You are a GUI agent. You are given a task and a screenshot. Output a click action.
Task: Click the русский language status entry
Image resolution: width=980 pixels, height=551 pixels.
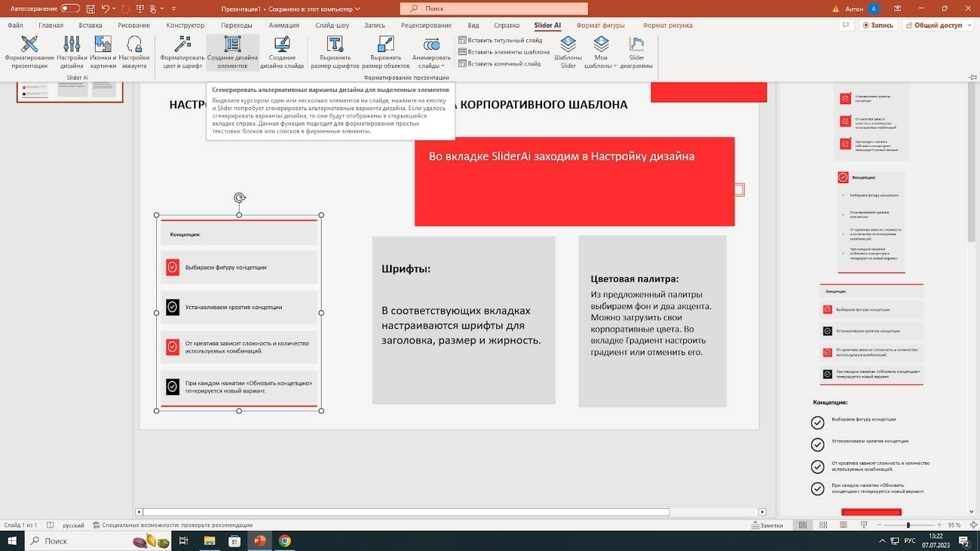click(73, 525)
